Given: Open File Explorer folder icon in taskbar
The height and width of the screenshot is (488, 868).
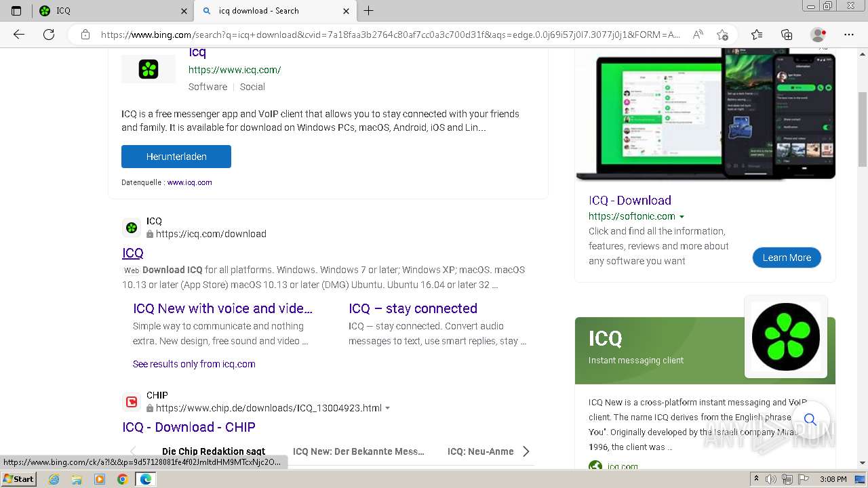Looking at the screenshot, I should [77, 479].
